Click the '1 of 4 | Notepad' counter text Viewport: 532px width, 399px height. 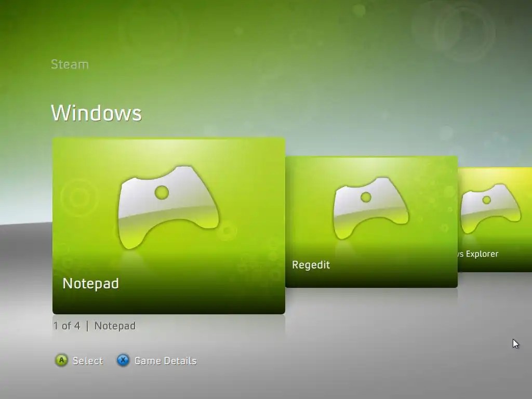[x=95, y=326]
